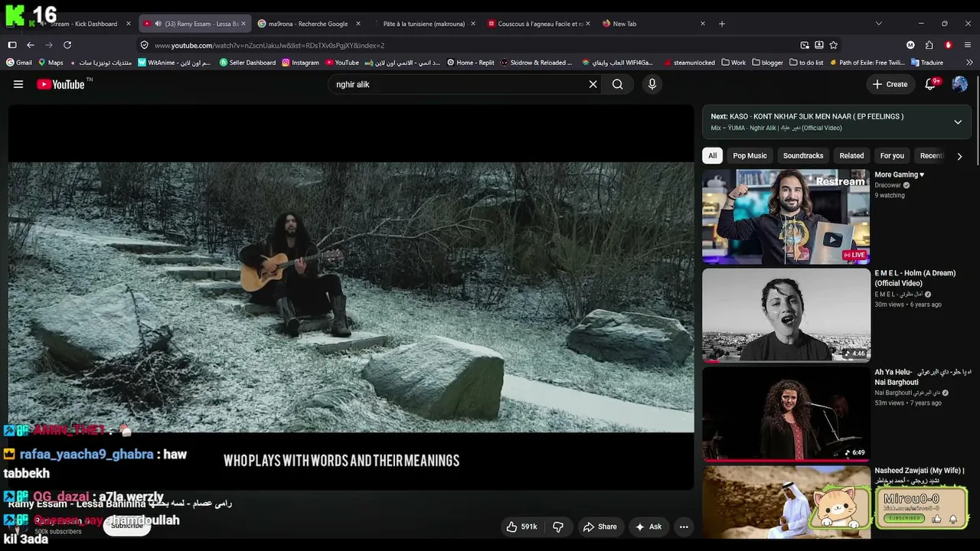The height and width of the screenshot is (551, 980).
Task: Switch to the New Tab tab
Action: [x=653, y=24]
